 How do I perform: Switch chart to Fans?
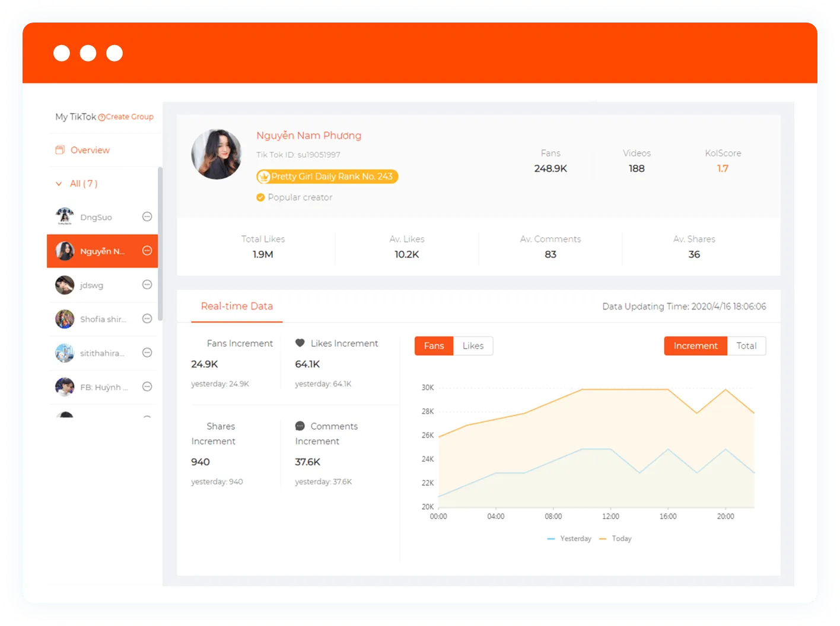[x=434, y=346]
